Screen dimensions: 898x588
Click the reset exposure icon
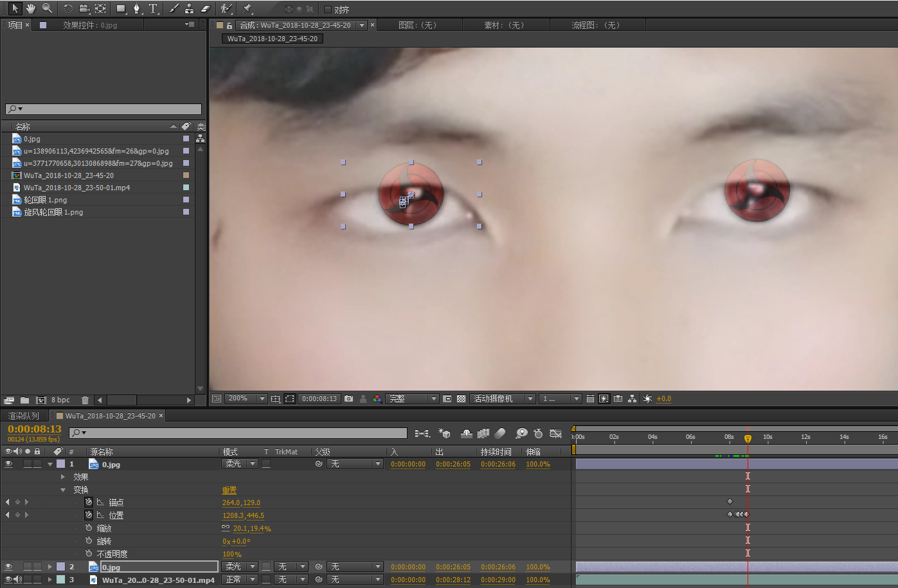click(647, 398)
